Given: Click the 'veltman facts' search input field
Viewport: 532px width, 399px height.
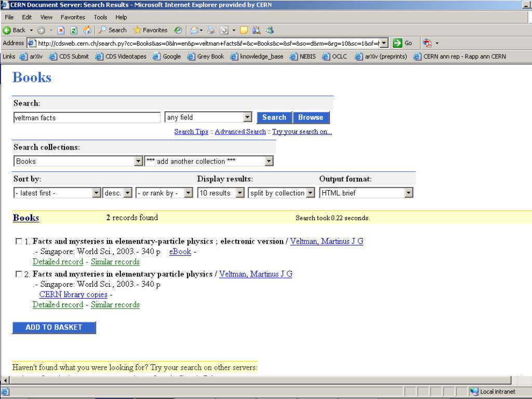Looking at the screenshot, I should pos(87,118).
